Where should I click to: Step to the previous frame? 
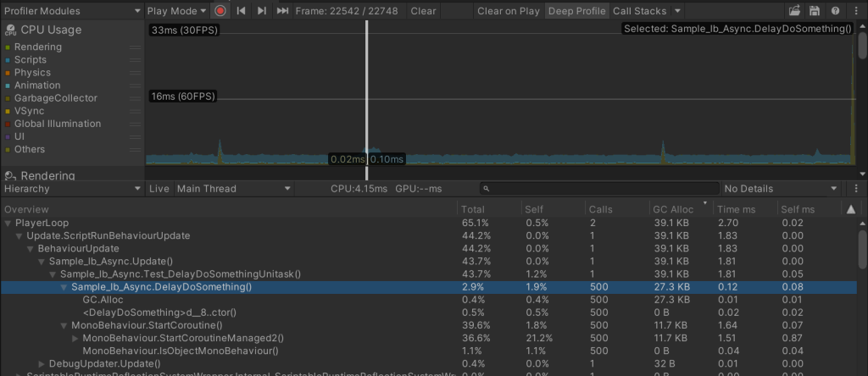click(x=242, y=11)
